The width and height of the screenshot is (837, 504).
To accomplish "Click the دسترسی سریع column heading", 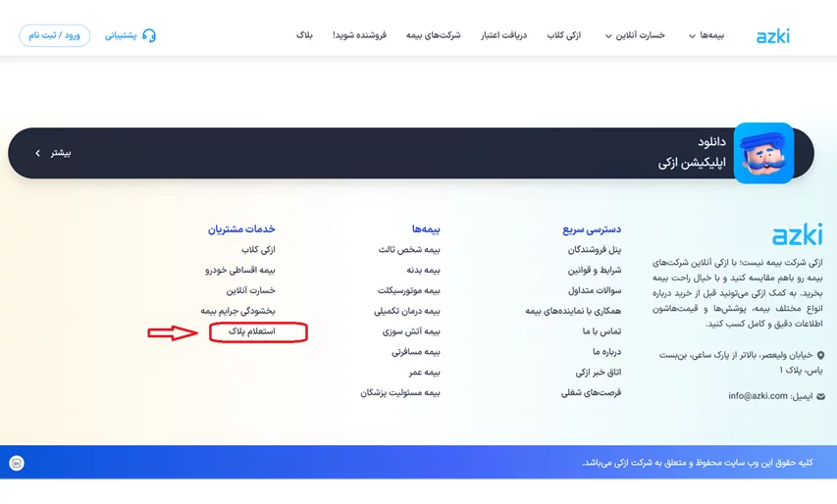I will [x=592, y=229].
